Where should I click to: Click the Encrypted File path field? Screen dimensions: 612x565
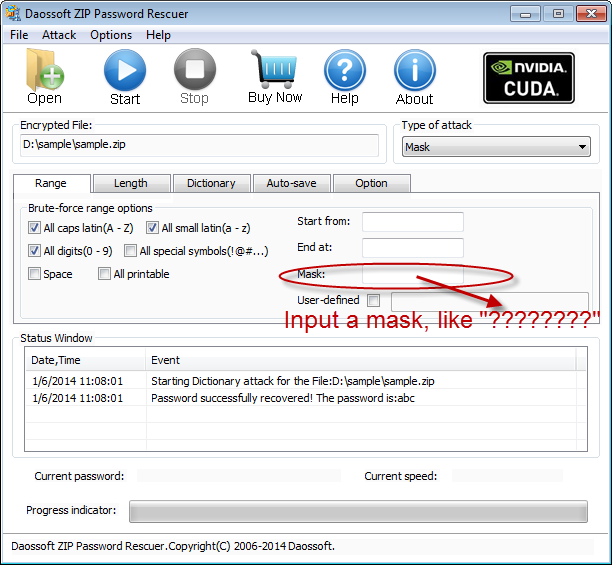[x=199, y=145]
